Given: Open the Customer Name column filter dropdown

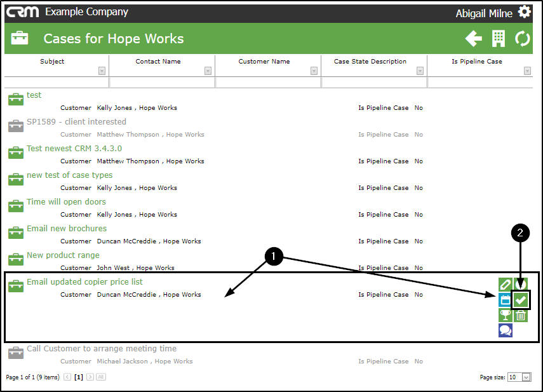Looking at the screenshot, I should [x=314, y=71].
